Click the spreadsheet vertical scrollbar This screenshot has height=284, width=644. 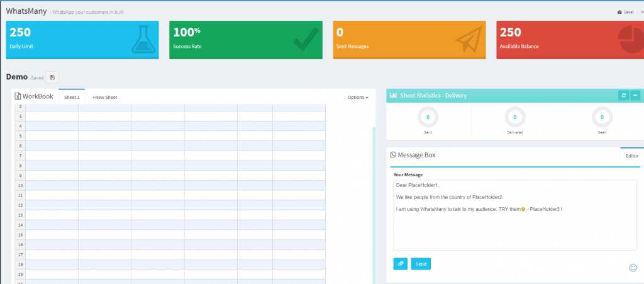click(x=374, y=205)
